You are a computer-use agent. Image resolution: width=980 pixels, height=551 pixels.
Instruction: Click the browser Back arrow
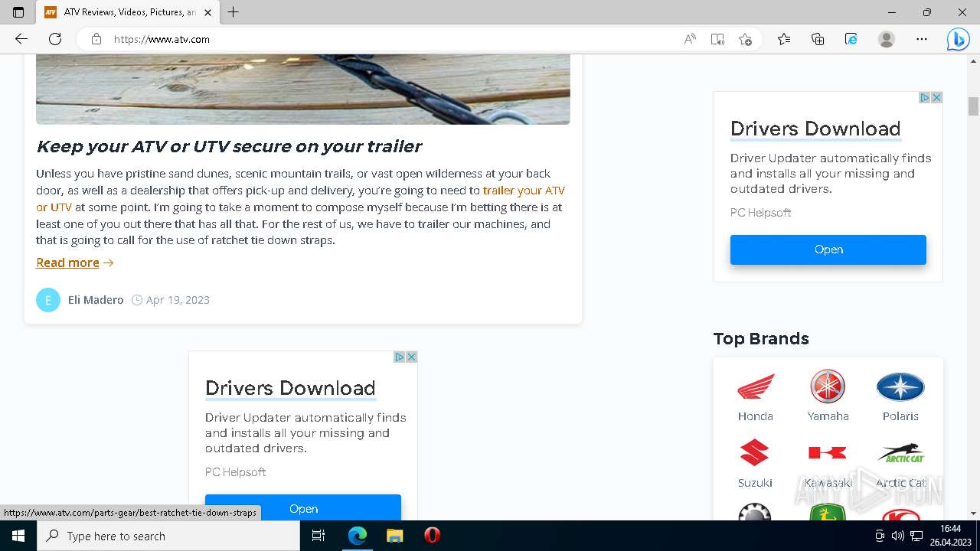pos(21,39)
